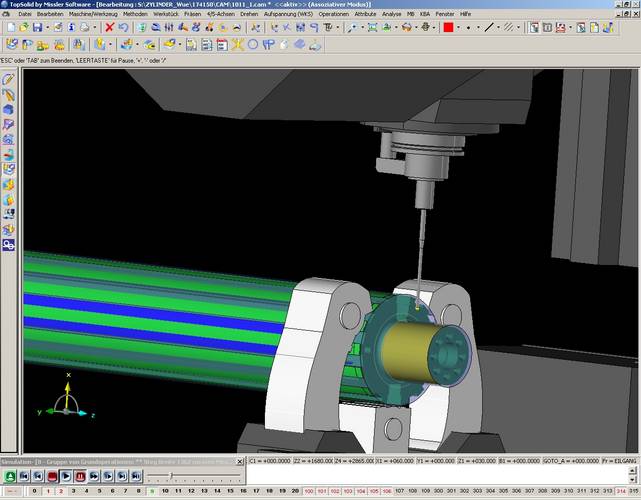Click the rightmost icon in top toolbar
The image size is (641, 500).
608,27
